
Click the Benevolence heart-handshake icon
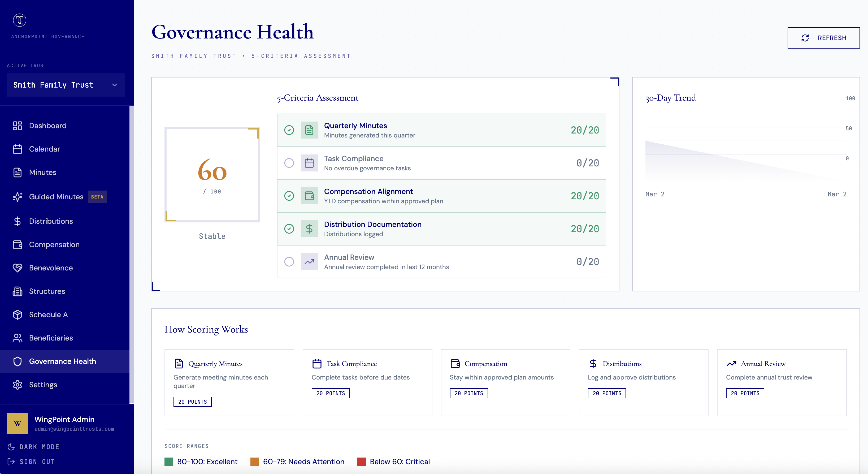pos(18,268)
